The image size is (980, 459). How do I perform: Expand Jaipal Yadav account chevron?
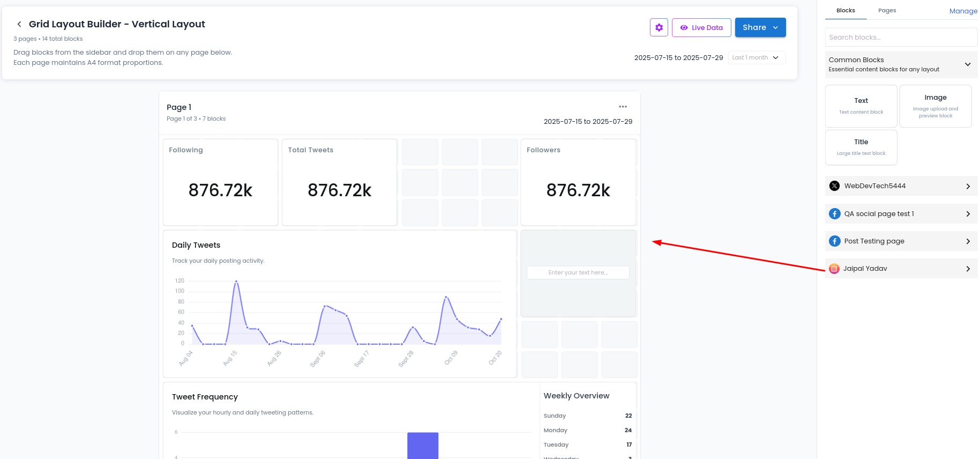coord(968,269)
